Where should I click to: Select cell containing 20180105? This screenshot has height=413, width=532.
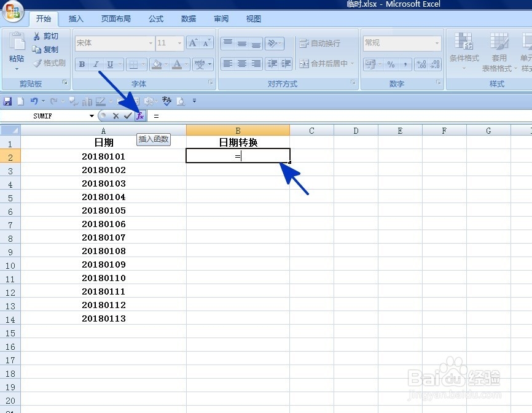tap(103, 210)
